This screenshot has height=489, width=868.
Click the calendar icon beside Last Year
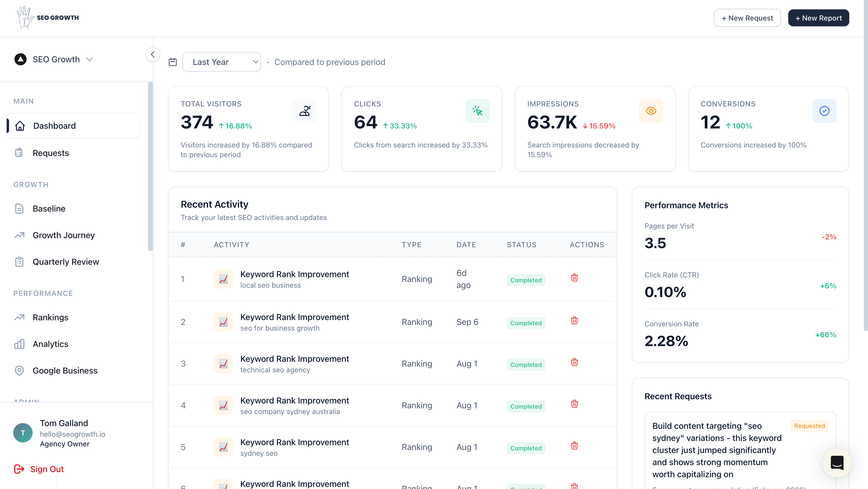[x=172, y=62]
